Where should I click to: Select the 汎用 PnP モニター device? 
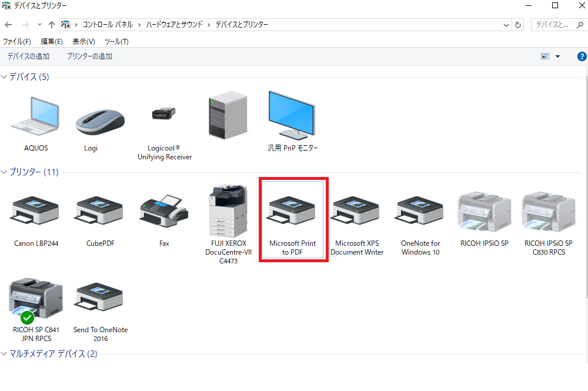292,115
